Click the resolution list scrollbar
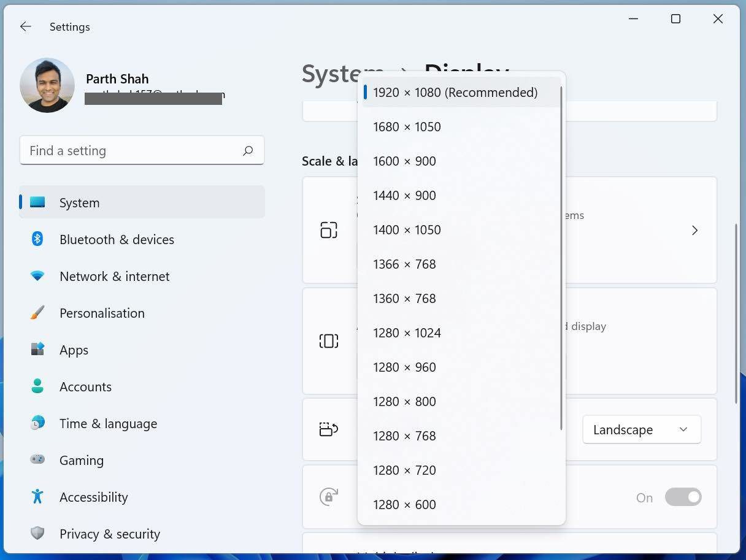The image size is (746, 560). (561, 258)
